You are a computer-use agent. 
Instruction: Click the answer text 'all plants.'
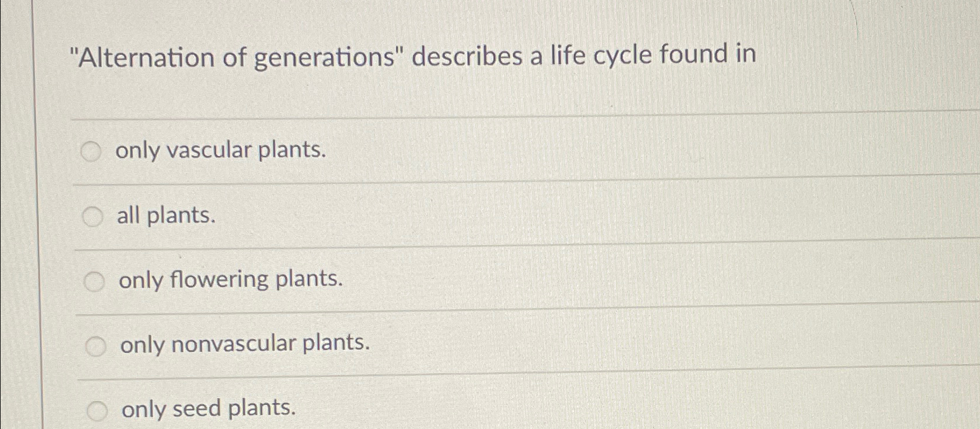tap(165, 217)
